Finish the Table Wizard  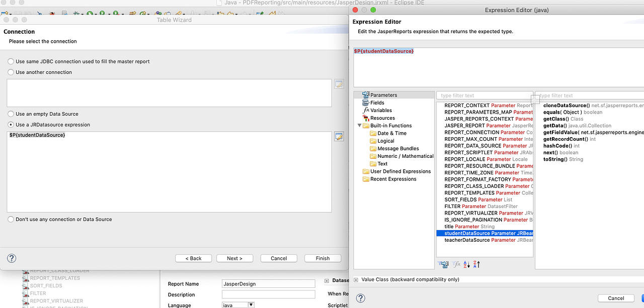(x=323, y=258)
